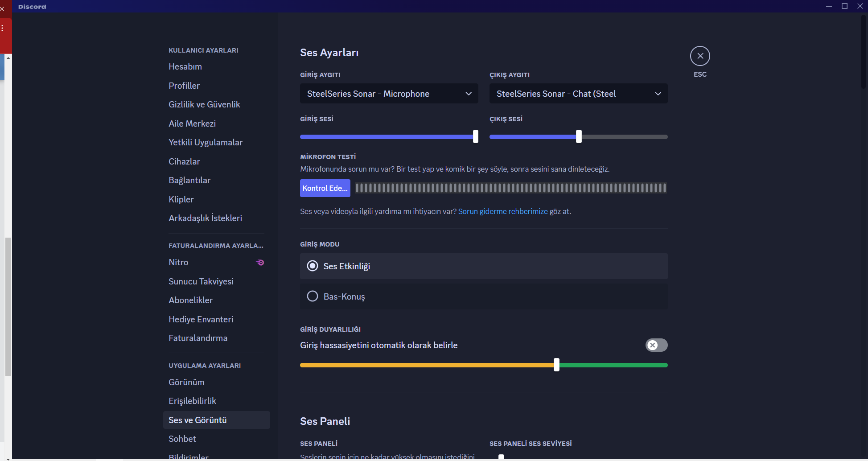Viewport: 868px width, 461px height.
Task: Select the Ses Etkinliği radio option
Action: click(x=484, y=266)
